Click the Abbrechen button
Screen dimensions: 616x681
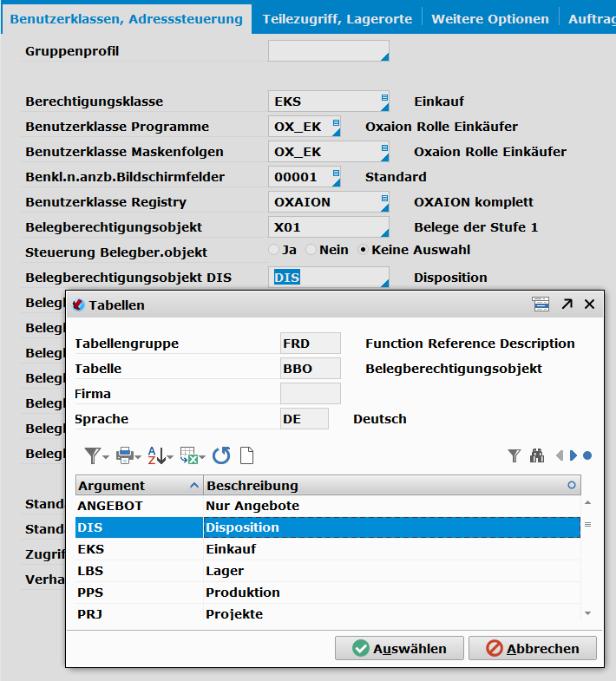pyautogui.click(x=533, y=648)
